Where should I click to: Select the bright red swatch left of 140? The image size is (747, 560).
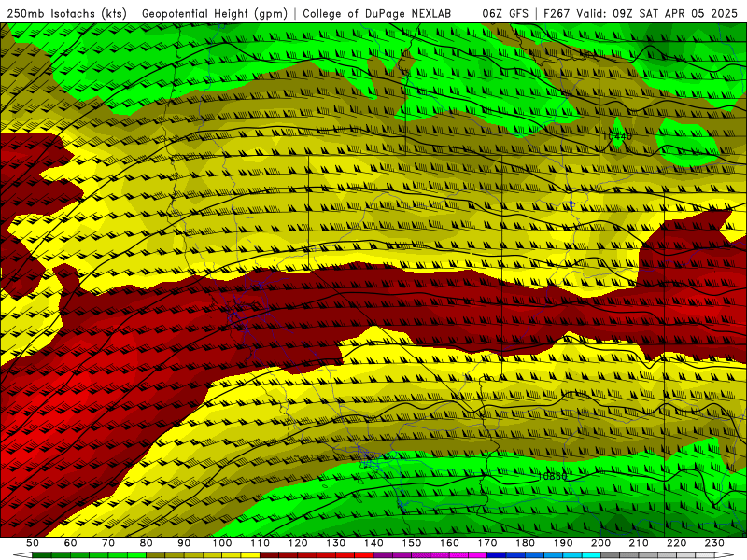click(x=364, y=554)
